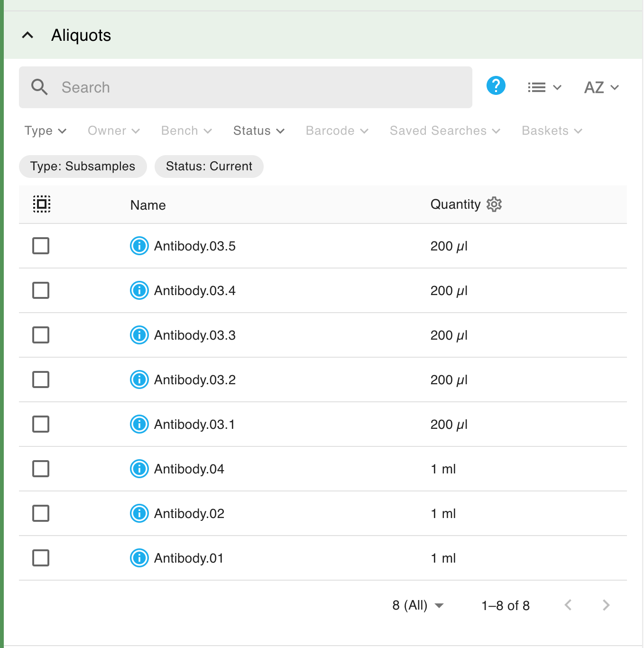Select the Antibody.03.3 name
Viewport: 644px width, 648px height.
tap(195, 335)
